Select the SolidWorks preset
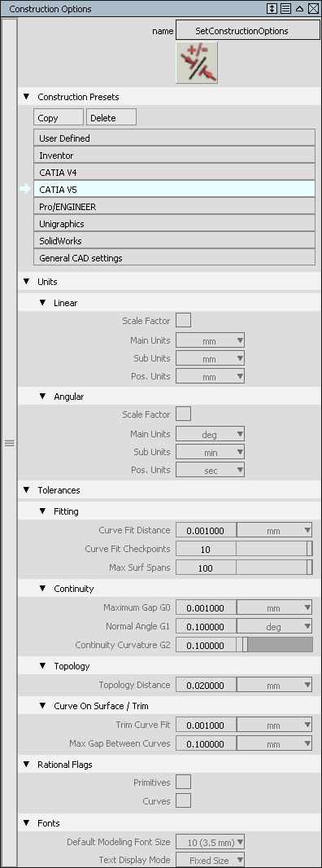 pos(174,241)
